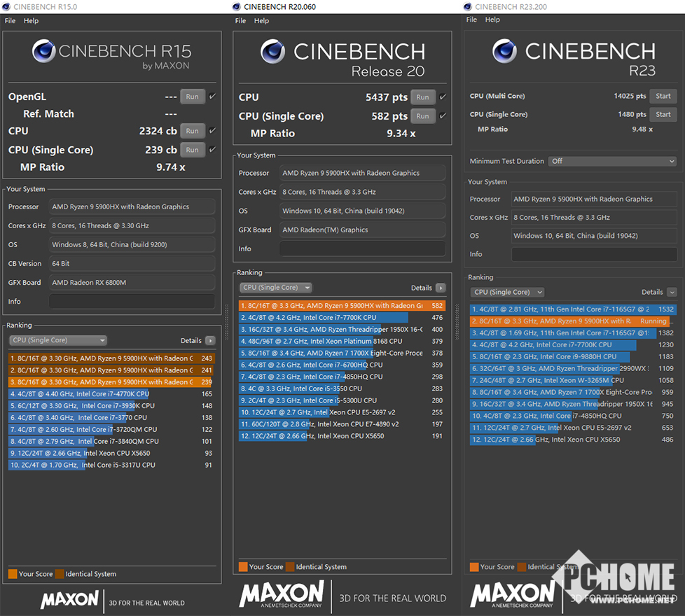Open the Minimum Test Duration dropdown in R23

tap(612, 161)
